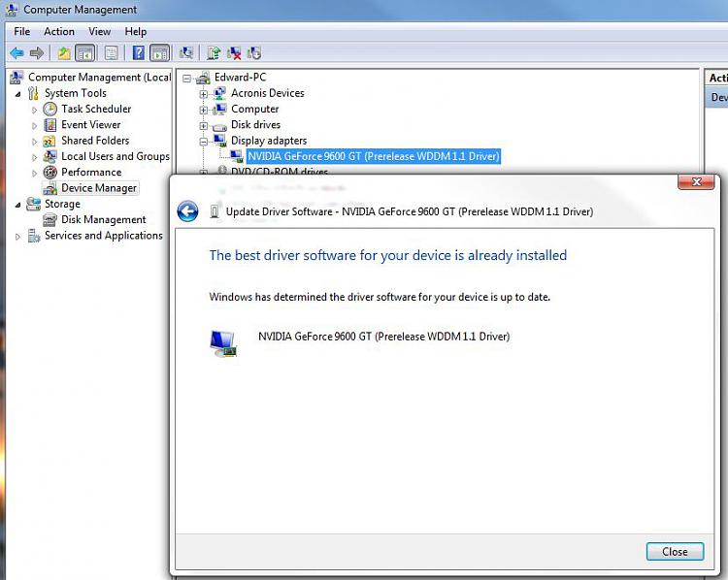This screenshot has height=580, width=728.
Task: Expand the Shared Folders node
Action: 34,141
